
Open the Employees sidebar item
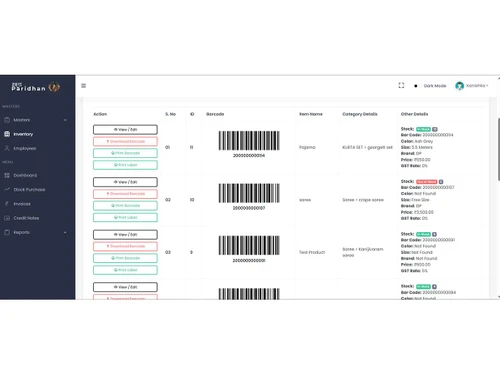click(x=25, y=148)
